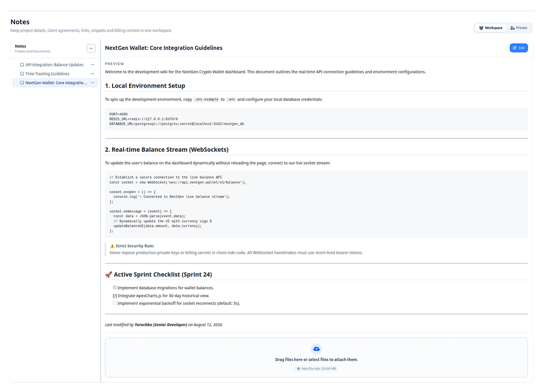Click the '.env.example' inline code
This screenshot has height=392, width=543.
[206, 99]
